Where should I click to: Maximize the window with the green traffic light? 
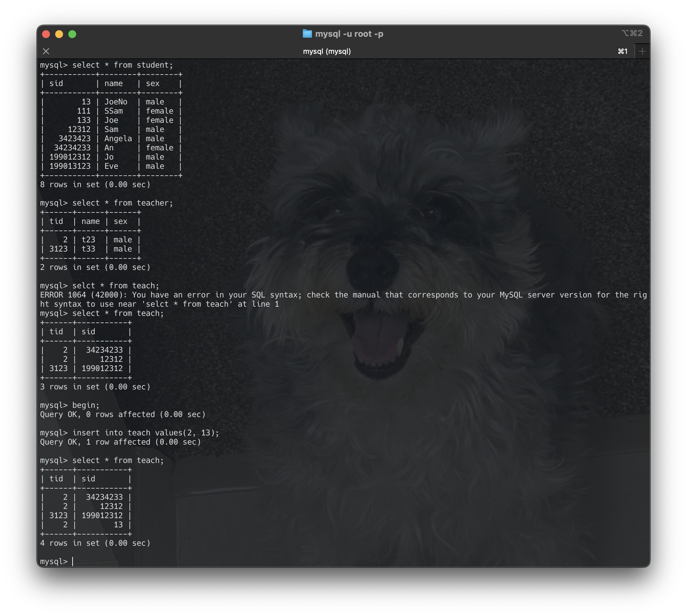point(73,34)
